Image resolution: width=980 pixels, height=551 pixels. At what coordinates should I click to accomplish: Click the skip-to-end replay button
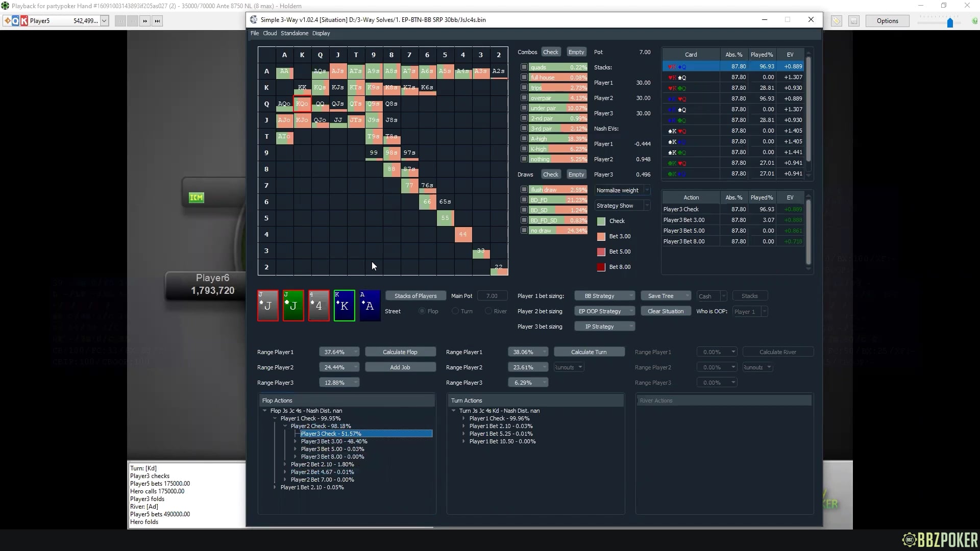tap(157, 21)
